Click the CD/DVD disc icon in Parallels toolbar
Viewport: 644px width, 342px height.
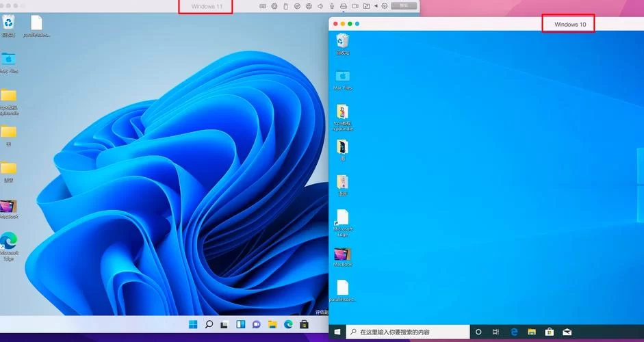(x=297, y=6)
